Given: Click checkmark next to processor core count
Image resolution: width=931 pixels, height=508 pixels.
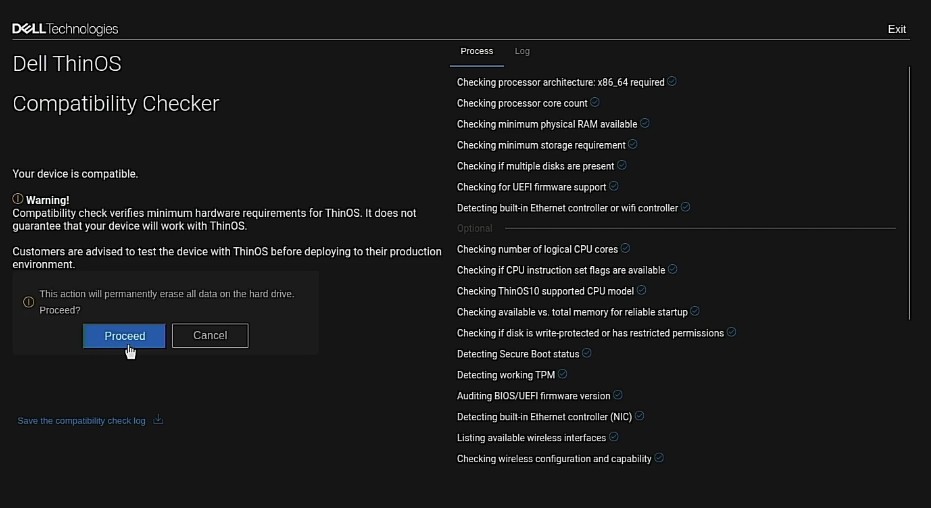Looking at the screenshot, I should pos(595,103).
